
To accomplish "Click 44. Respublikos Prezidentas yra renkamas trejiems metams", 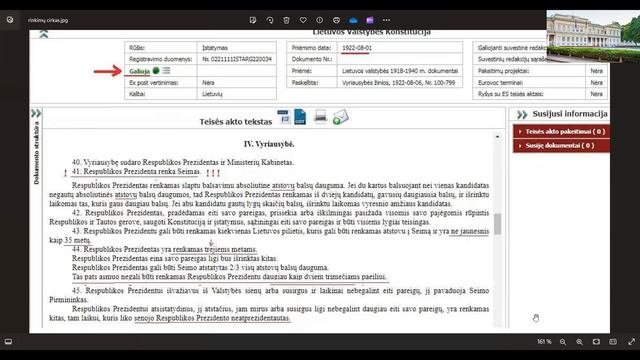I will point(164,249).
